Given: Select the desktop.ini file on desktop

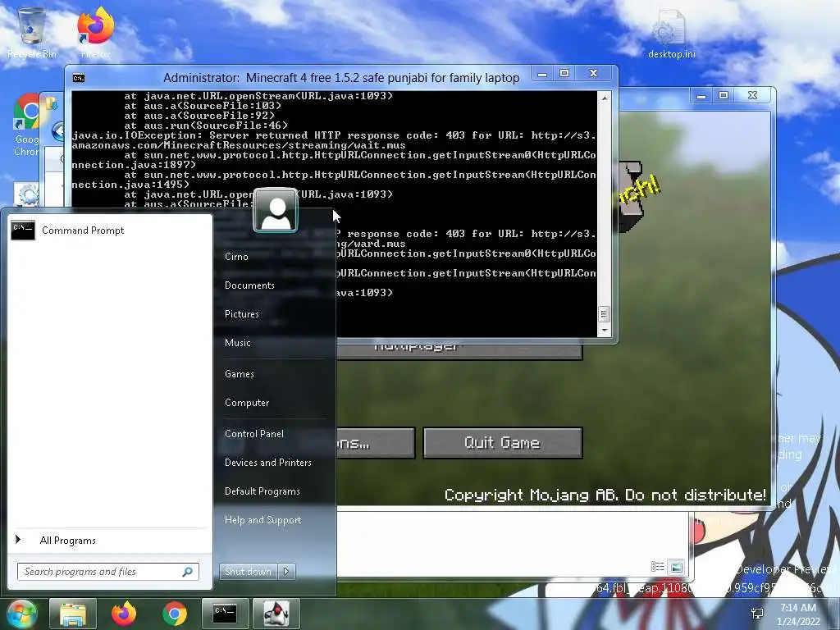Looking at the screenshot, I should coord(671,33).
